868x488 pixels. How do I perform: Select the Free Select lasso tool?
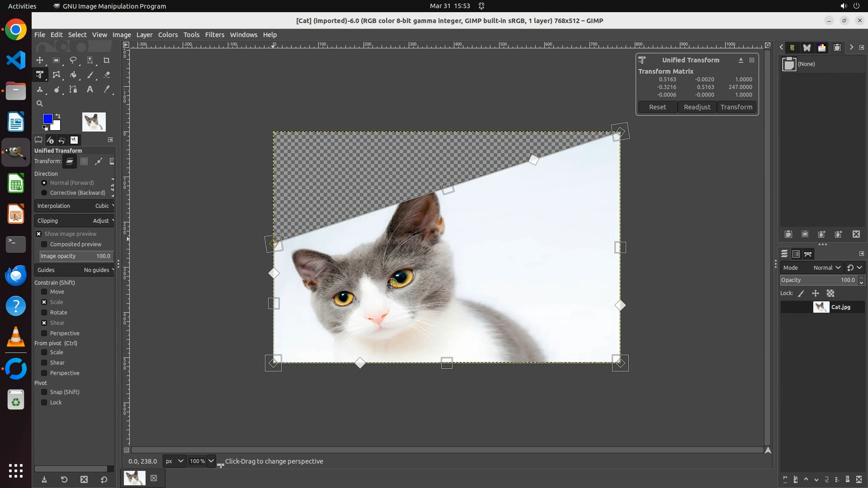click(73, 60)
